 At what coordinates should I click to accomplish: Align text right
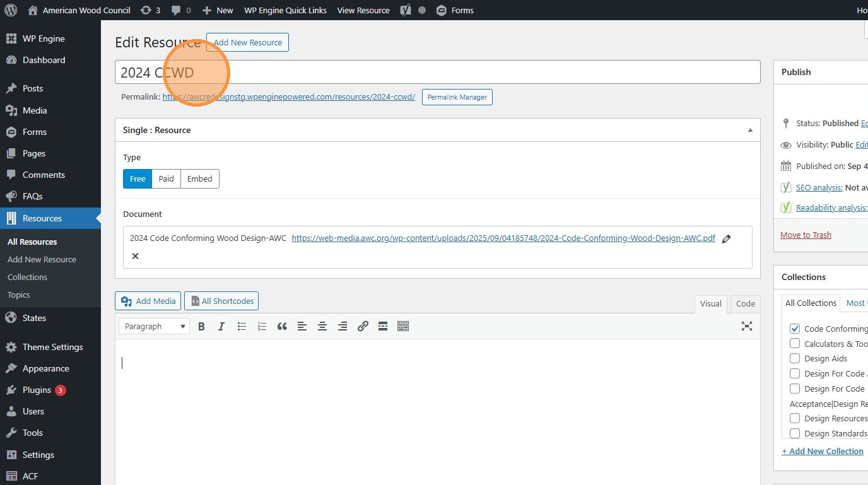tap(343, 326)
